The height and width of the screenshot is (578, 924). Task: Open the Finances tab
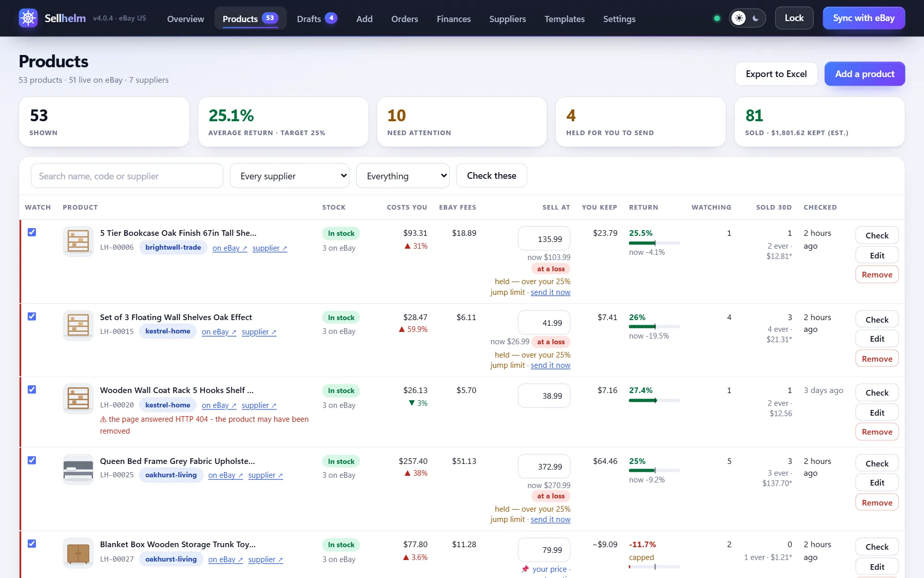pyautogui.click(x=454, y=19)
